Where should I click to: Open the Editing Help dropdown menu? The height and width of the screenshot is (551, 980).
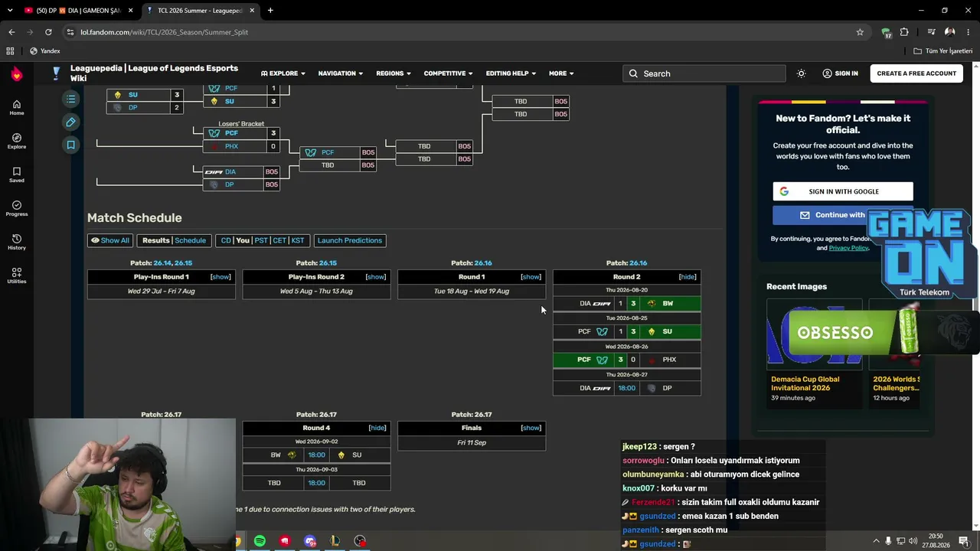(511, 73)
